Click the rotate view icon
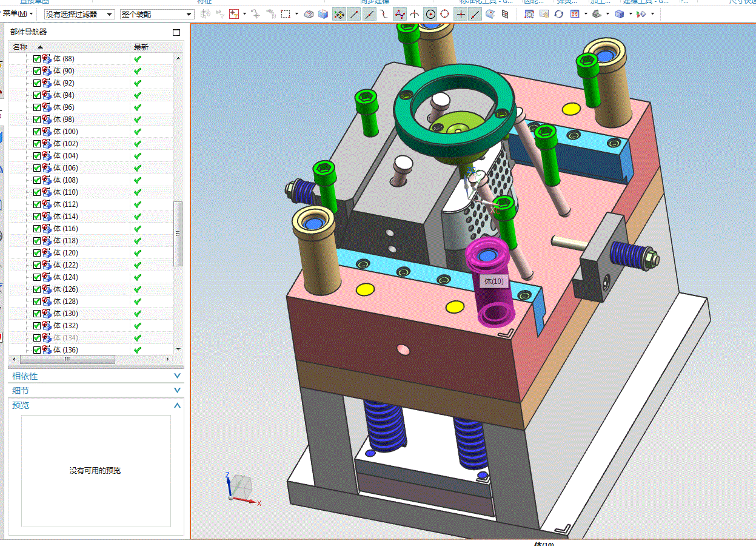The image size is (756, 546). [x=559, y=14]
